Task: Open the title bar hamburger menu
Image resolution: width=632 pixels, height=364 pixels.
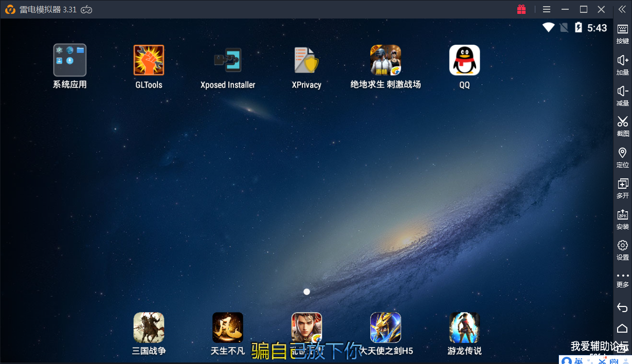Action: 547,9
